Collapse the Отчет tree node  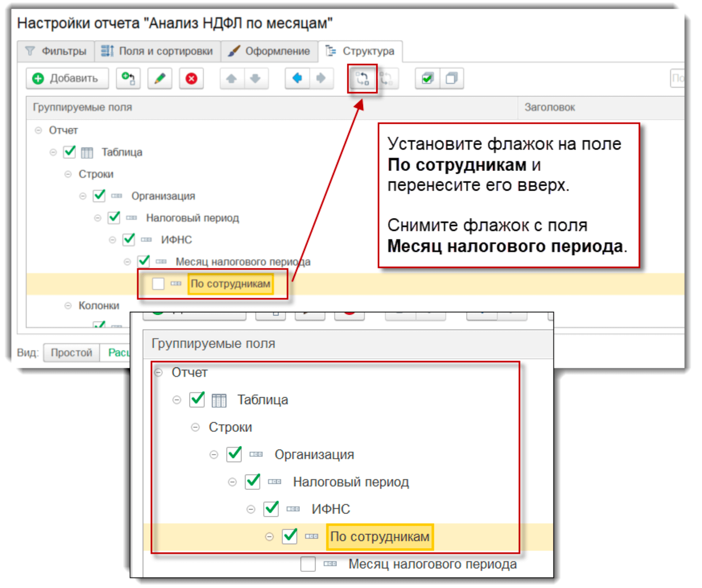click(38, 130)
